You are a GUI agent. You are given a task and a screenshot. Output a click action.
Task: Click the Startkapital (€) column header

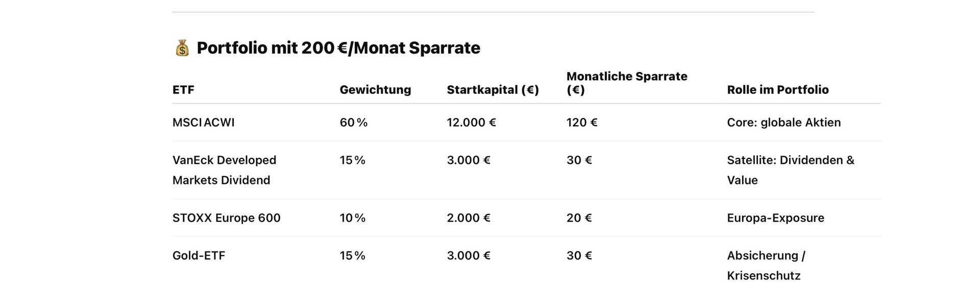[x=493, y=90]
